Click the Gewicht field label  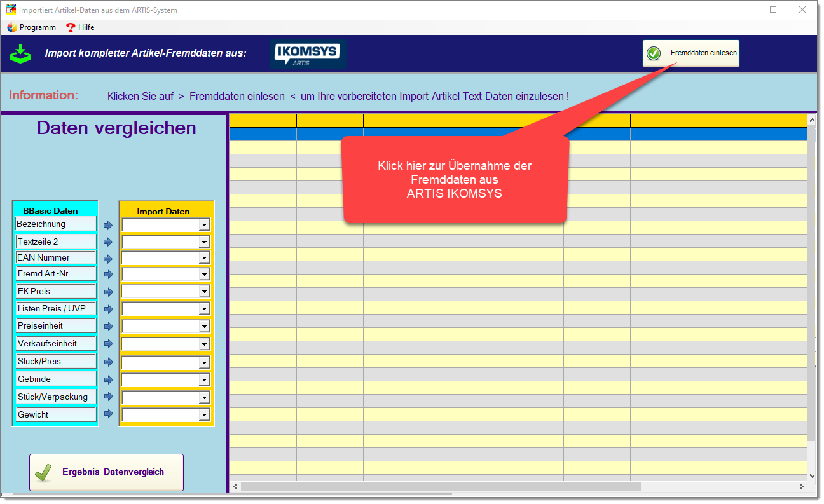[x=55, y=414]
